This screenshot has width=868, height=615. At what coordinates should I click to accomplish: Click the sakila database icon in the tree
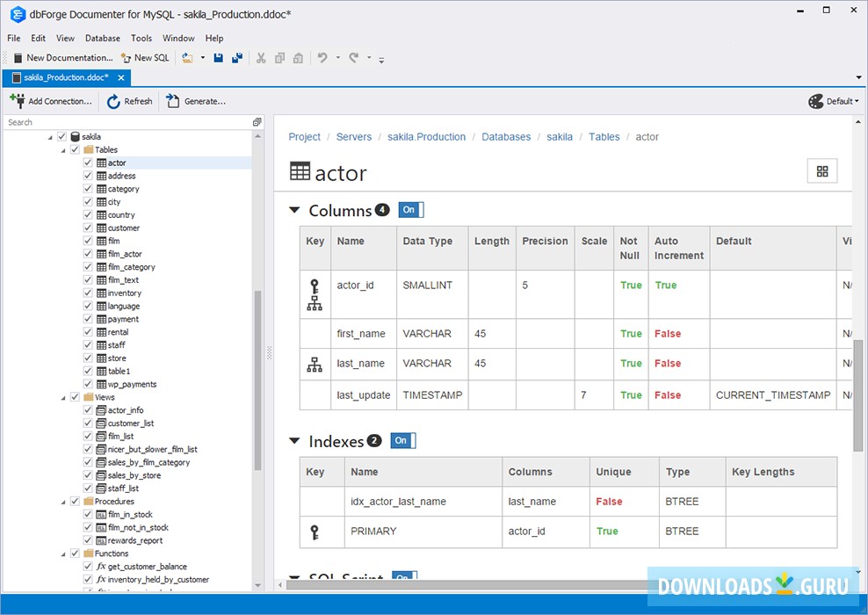(75, 137)
